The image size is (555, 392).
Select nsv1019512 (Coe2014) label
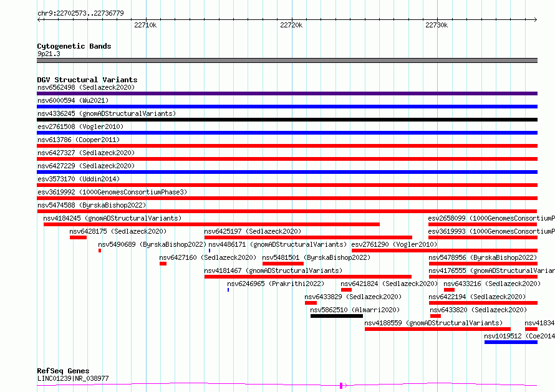519,336
